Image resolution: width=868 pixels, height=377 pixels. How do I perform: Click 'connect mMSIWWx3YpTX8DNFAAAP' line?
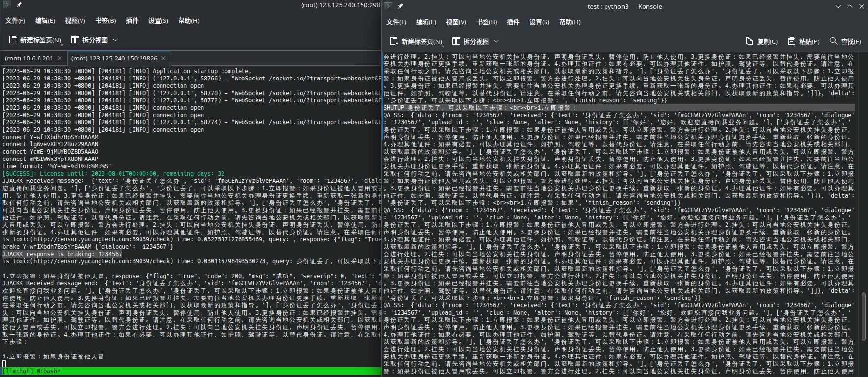pyautogui.click(x=50, y=159)
